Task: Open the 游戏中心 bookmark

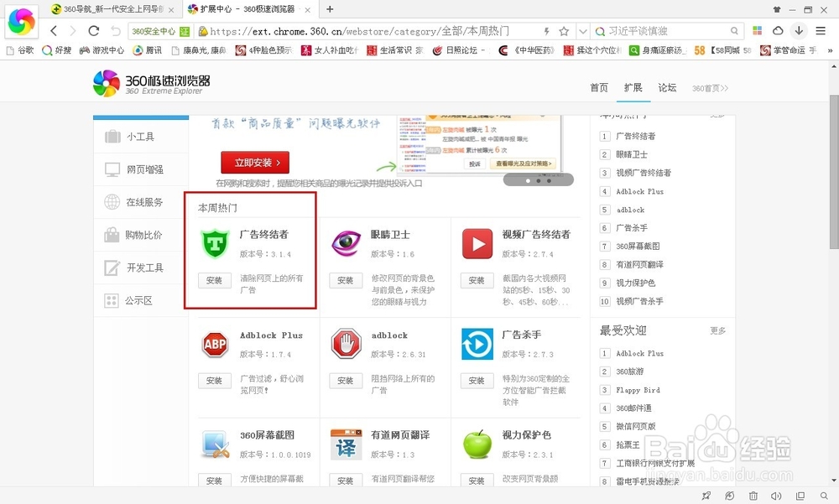Action: [x=102, y=50]
